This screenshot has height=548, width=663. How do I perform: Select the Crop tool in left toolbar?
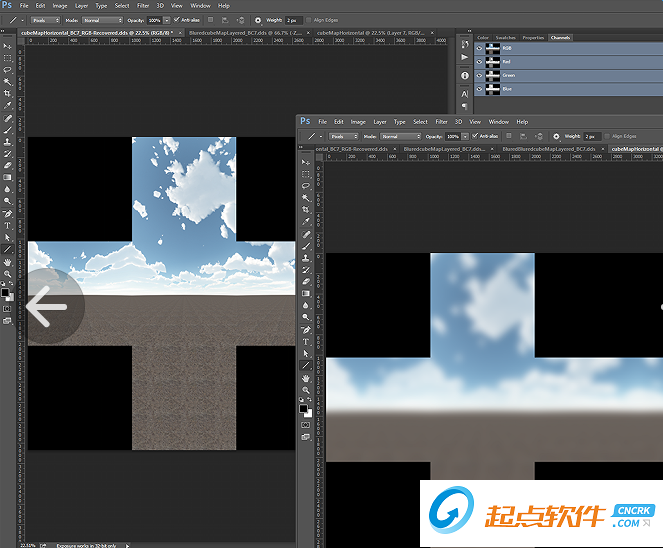[x=7, y=93]
